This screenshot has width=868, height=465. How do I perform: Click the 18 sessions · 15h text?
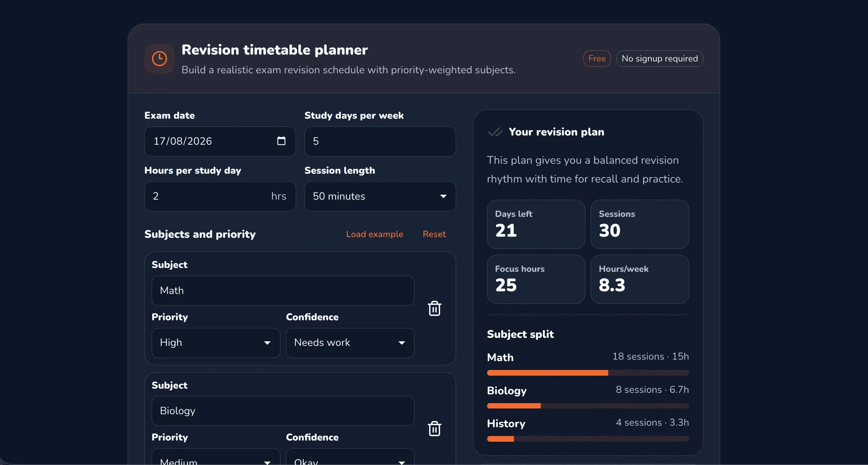tap(651, 356)
